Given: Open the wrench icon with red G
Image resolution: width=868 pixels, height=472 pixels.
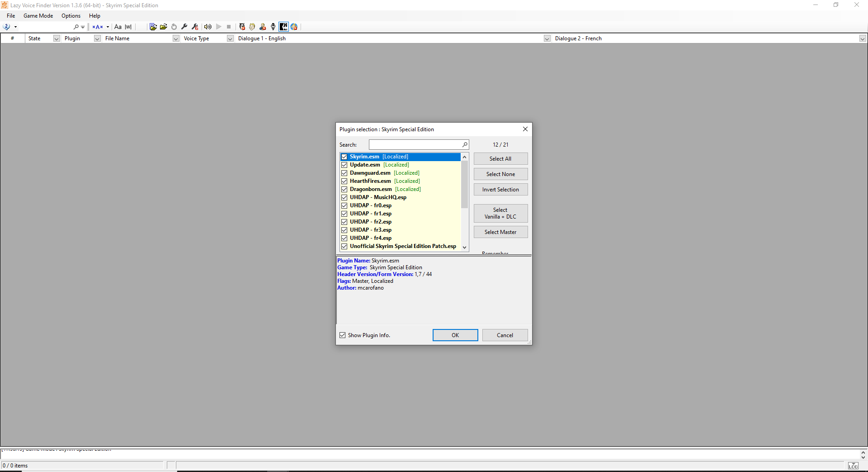Looking at the screenshot, I should tap(195, 27).
